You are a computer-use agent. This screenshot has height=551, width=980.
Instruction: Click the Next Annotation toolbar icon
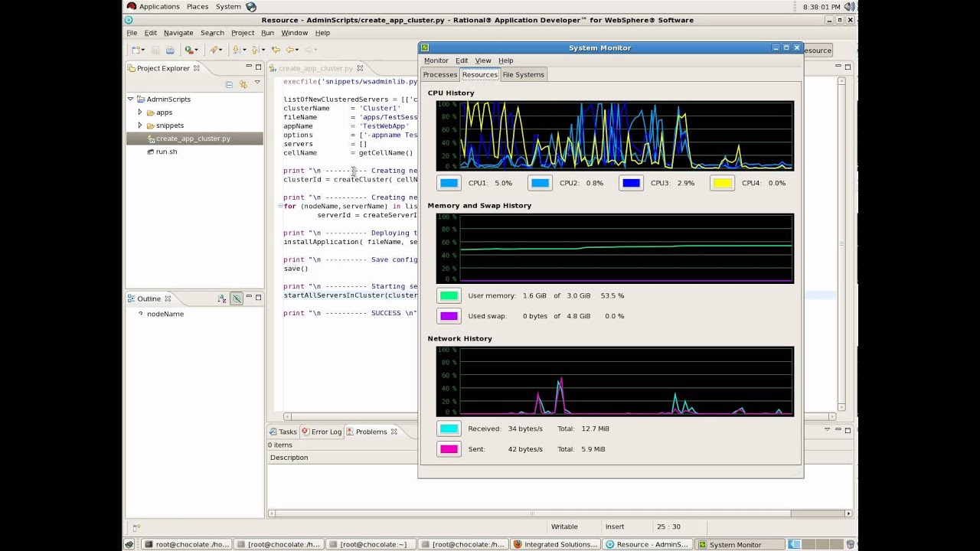coord(236,50)
